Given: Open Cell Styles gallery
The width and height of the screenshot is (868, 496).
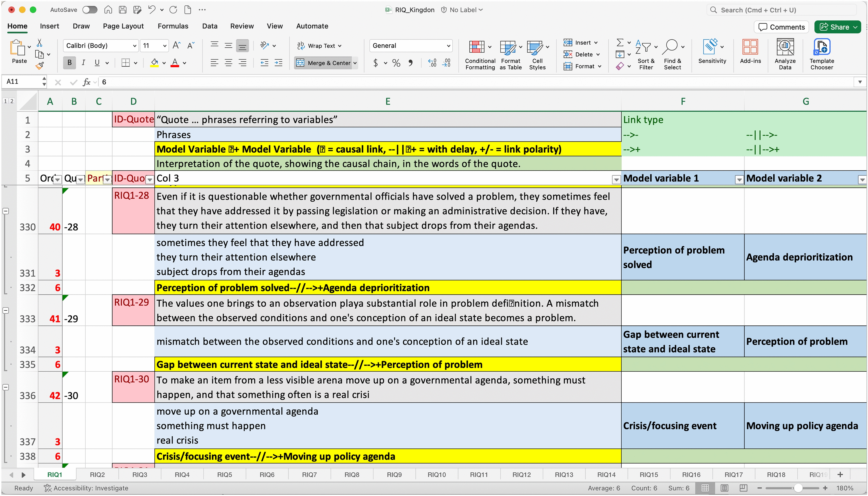Looking at the screenshot, I should coord(537,54).
